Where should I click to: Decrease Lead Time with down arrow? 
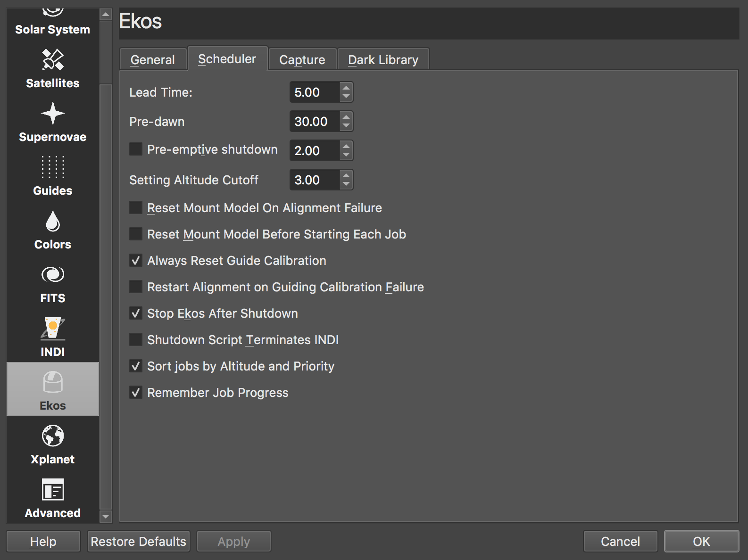click(346, 97)
